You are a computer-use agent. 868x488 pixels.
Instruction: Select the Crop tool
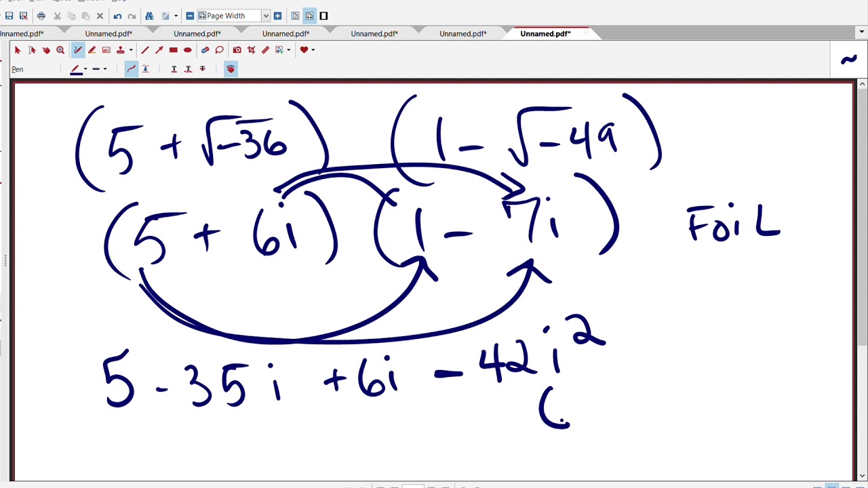(x=252, y=50)
